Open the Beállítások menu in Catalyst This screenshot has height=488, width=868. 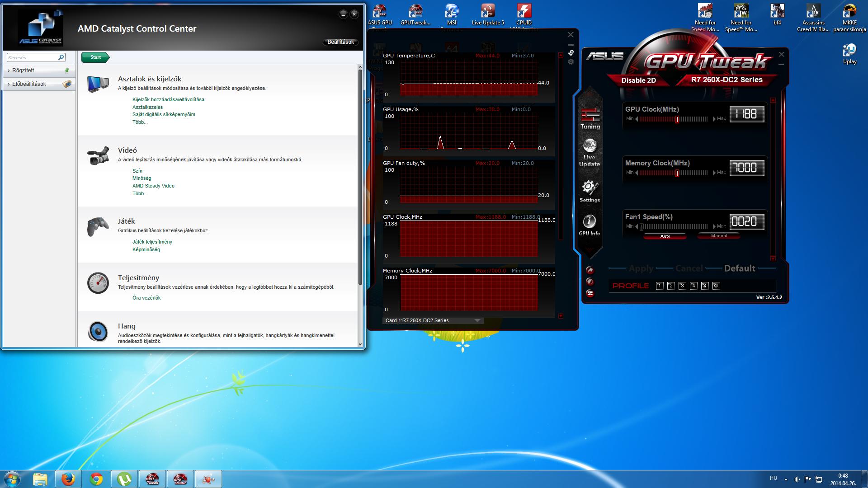[x=341, y=42]
